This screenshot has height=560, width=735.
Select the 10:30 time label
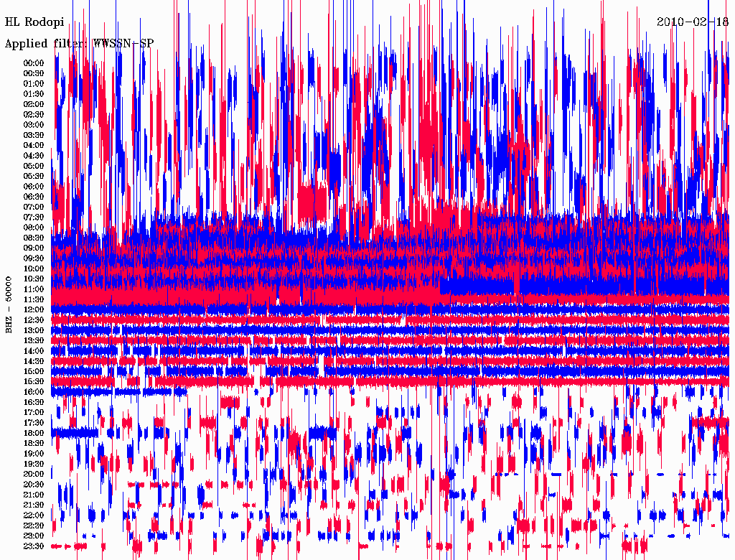(34, 279)
